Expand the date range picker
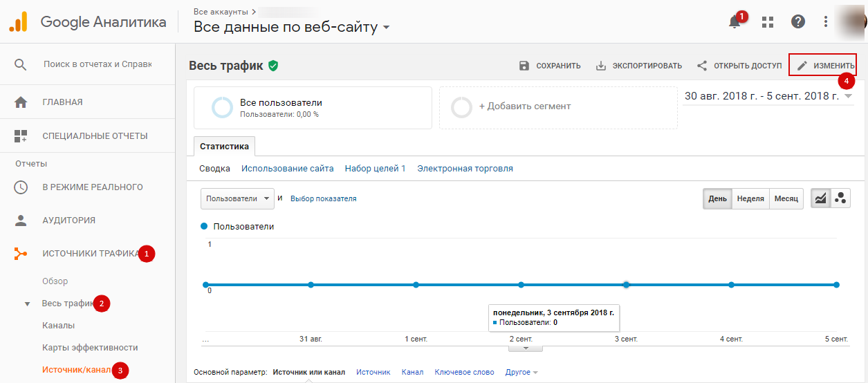The height and width of the screenshot is (383, 868). pyautogui.click(x=768, y=96)
